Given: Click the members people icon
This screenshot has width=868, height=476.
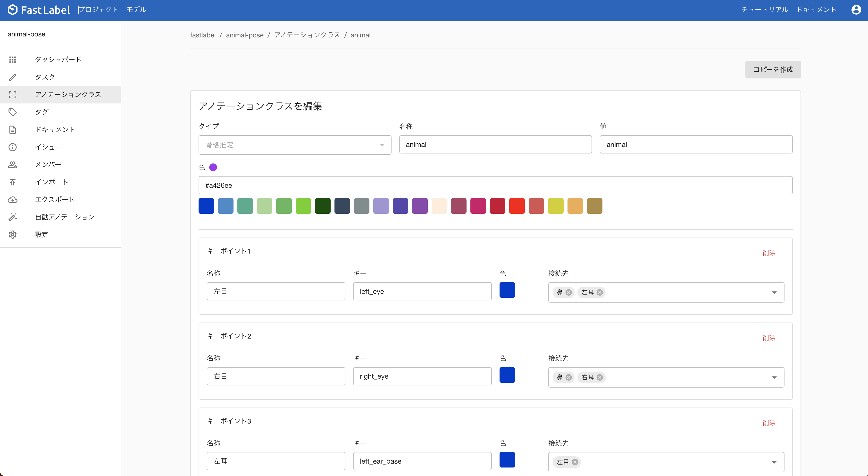Looking at the screenshot, I should [12, 164].
